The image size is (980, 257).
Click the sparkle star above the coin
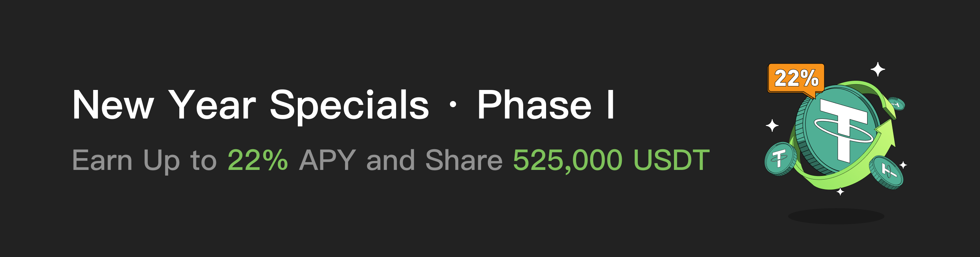click(878, 70)
